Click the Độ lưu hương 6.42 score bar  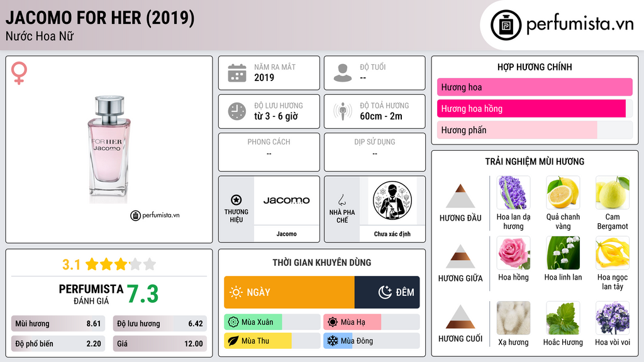[160, 324]
